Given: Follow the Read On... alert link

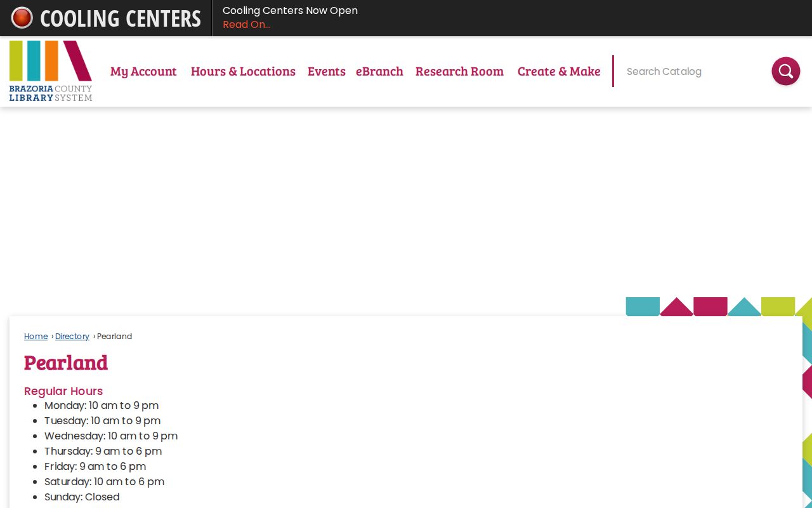Looking at the screenshot, I should tap(247, 25).
